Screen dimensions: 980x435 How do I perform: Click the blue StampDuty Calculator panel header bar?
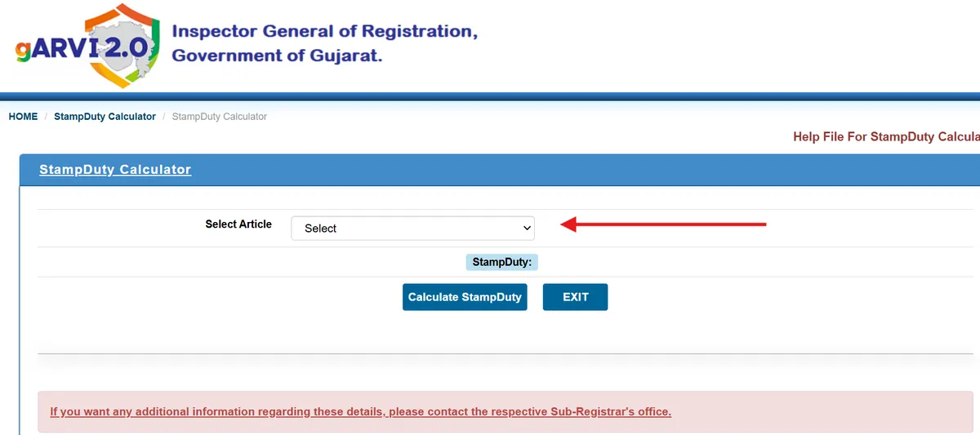tap(572, 170)
